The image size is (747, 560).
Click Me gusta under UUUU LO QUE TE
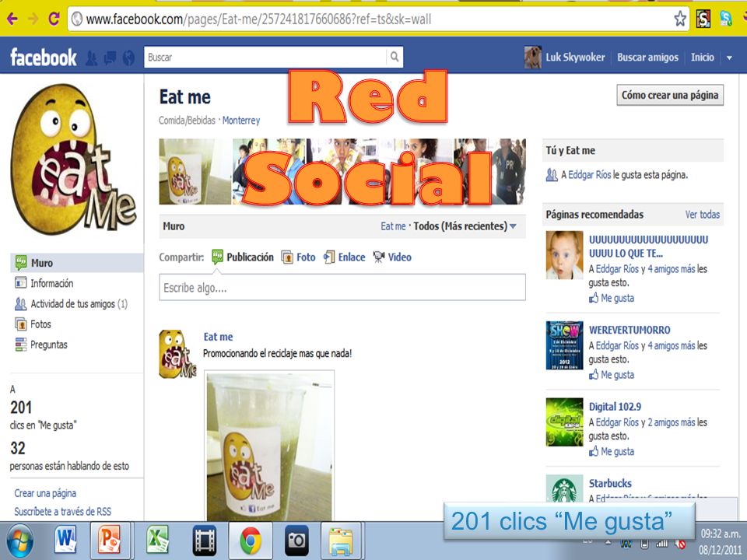(612, 298)
